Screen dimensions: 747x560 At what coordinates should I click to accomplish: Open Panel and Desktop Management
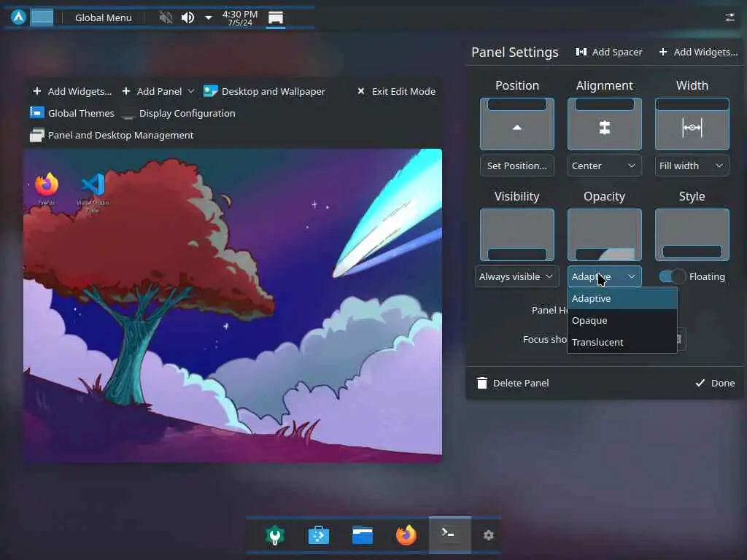pos(112,135)
